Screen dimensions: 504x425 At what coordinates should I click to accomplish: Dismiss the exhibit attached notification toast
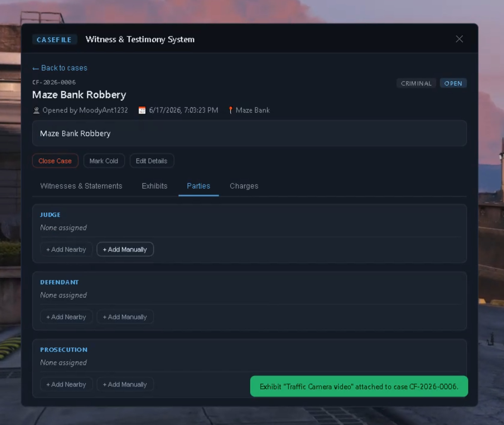point(359,386)
